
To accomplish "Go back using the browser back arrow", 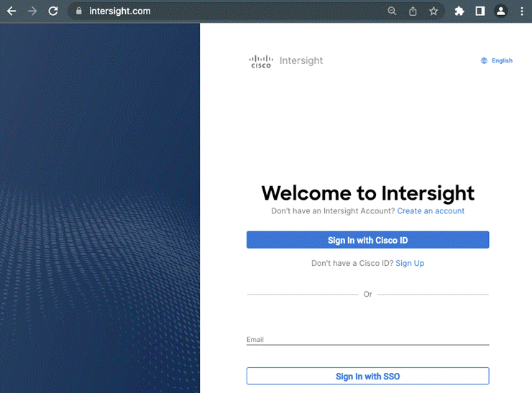I will [x=12, y=11].
